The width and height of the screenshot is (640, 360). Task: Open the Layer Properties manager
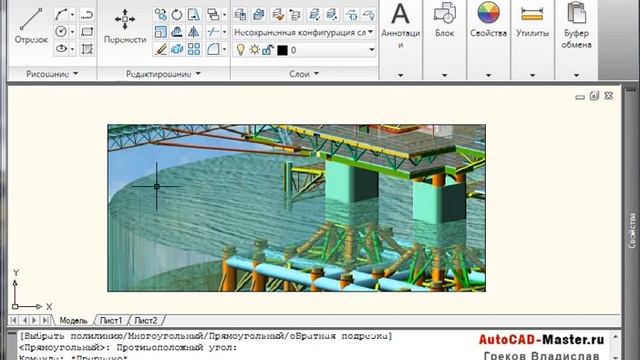coord(240,15)
